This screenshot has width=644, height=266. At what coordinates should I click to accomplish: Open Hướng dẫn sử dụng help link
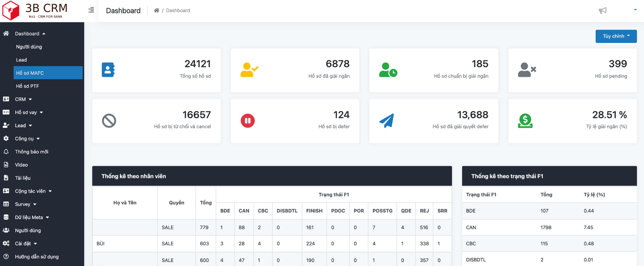point(36,256)
